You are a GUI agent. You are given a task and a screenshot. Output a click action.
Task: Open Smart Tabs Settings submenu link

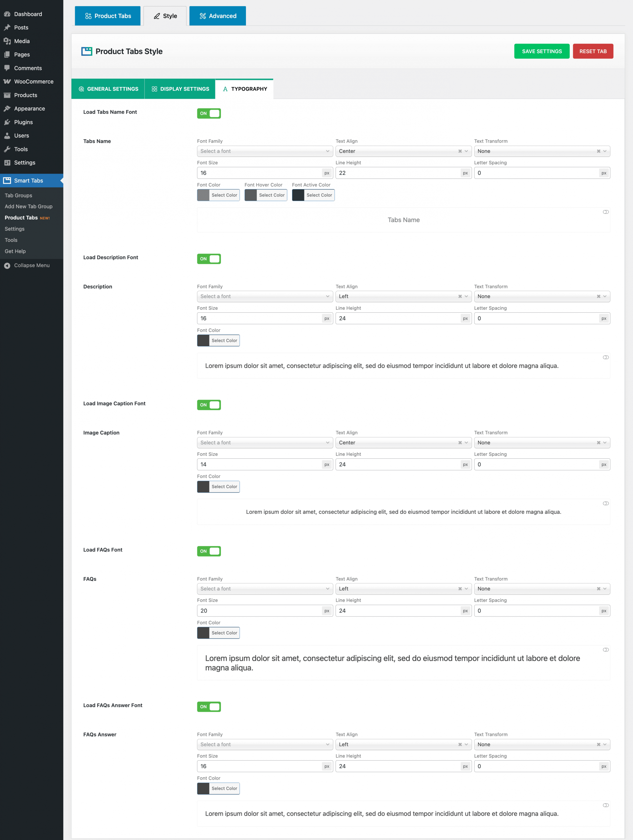pos(14,229)
